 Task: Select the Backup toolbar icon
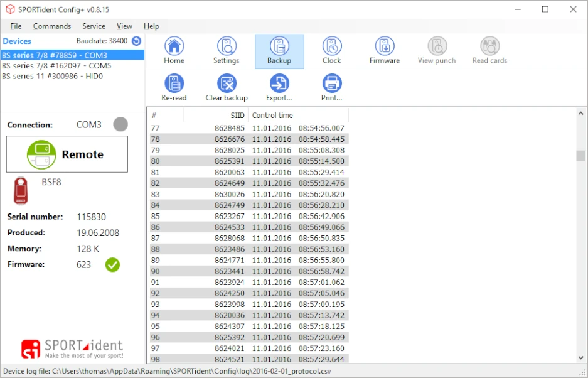pos(279,51)
